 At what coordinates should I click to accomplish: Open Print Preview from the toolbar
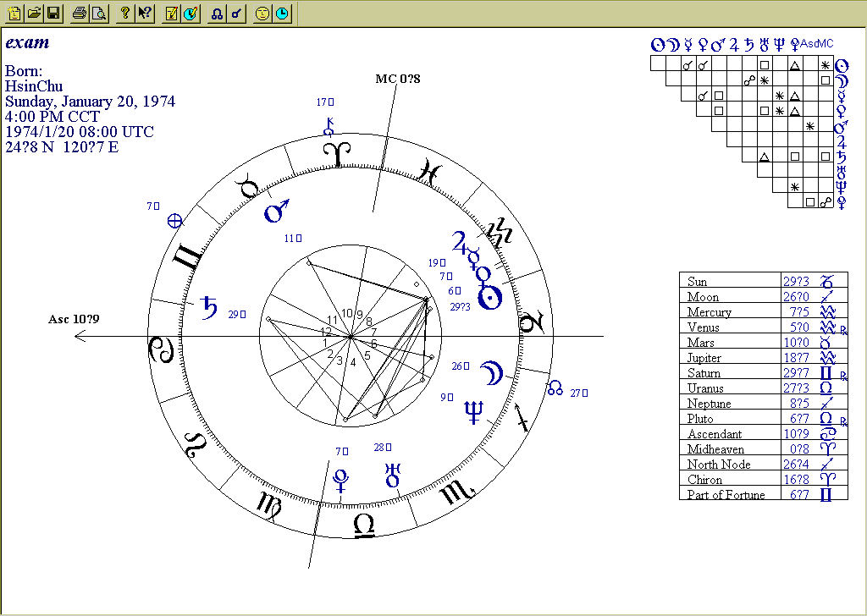(98, 13)
